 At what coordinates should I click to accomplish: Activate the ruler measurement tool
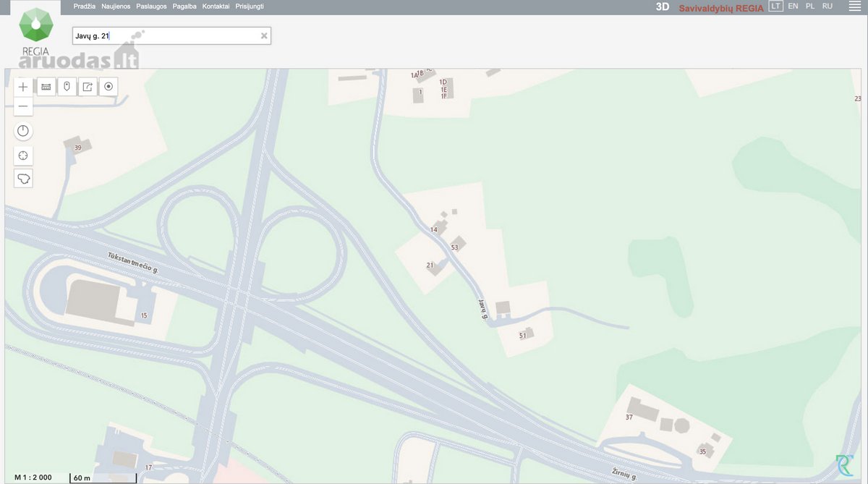click(x=46, y=87)
